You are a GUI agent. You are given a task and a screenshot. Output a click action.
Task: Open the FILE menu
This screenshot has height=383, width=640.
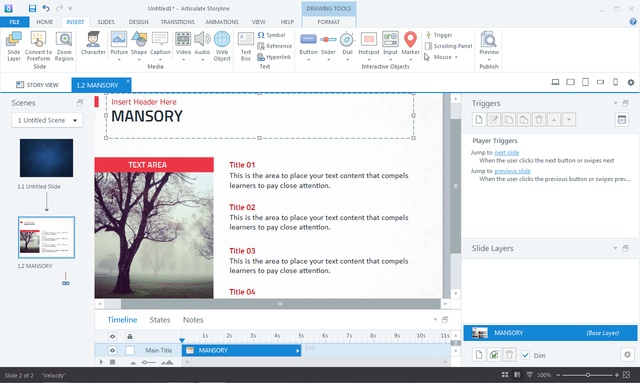click(x=15, y=22)
